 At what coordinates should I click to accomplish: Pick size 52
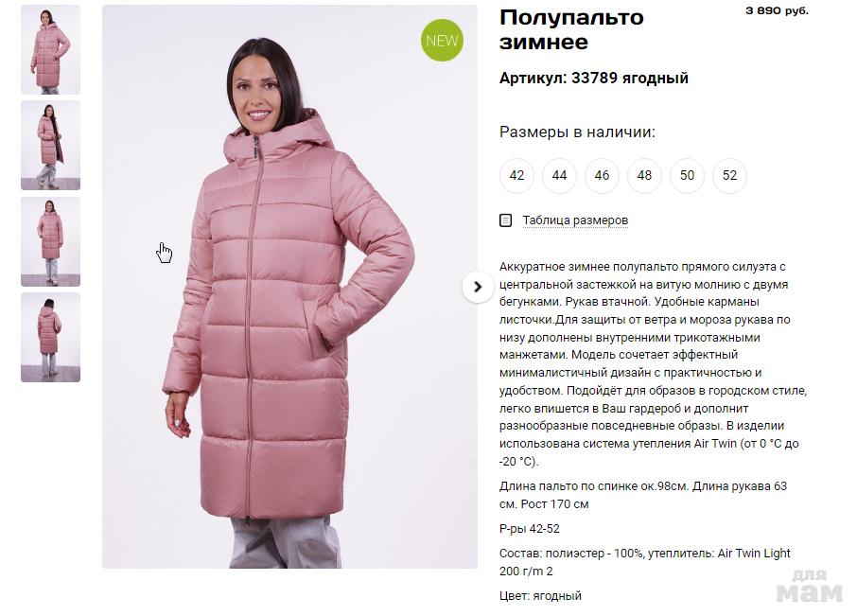(729, 175)
